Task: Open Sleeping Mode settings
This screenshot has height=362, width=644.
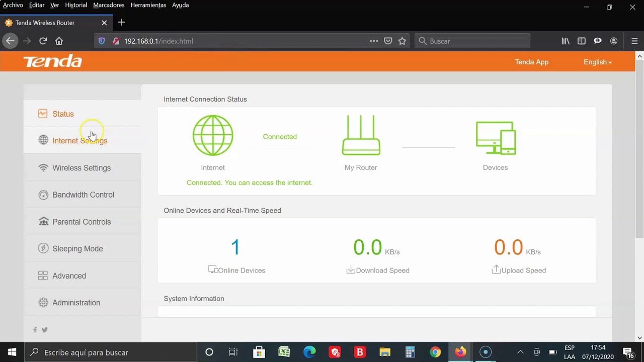Action: [82, 248]
